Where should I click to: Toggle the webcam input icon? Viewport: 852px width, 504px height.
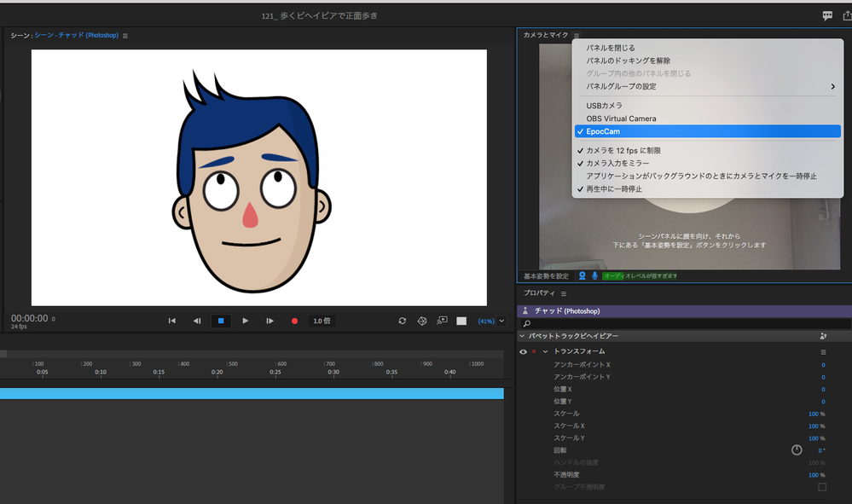click(x=582, y=276)
